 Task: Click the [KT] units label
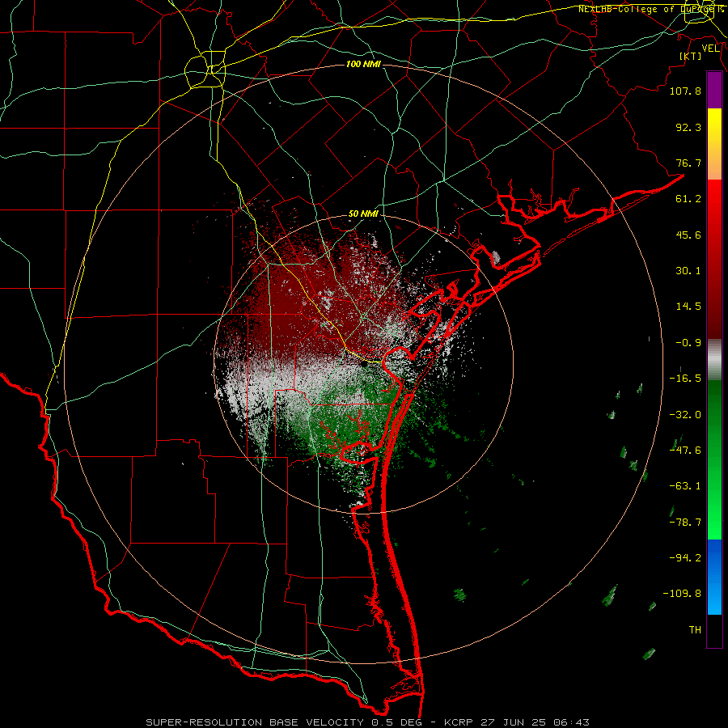(691, 56)
